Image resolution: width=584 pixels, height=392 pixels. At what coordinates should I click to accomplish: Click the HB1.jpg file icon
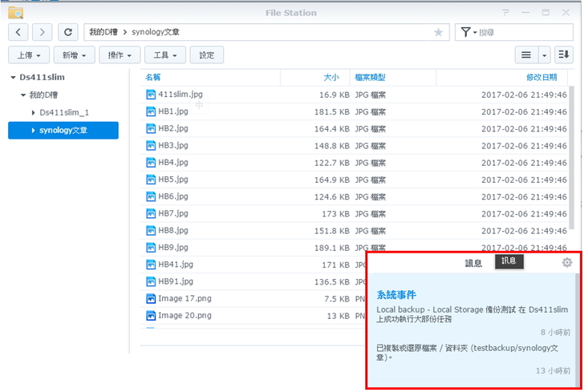[x=151, y=111]
